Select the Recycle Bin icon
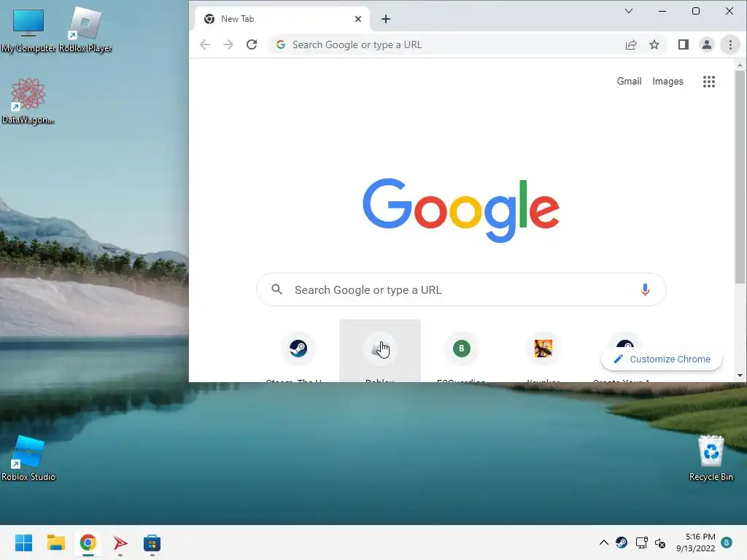Image resolution: width=747 pixels, height=560 pixels. (x=711, y=458)
